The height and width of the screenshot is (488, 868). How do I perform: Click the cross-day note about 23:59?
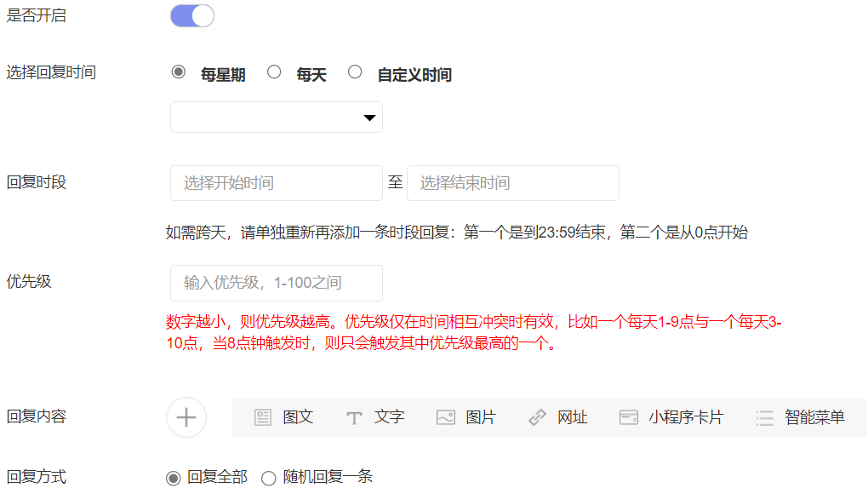click(457, 233)
